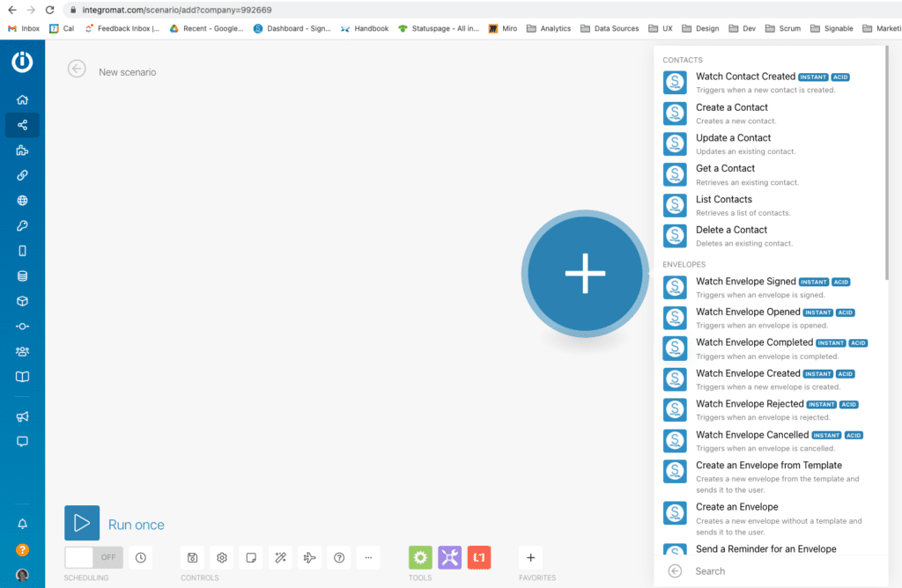Open Webhooks globe icon in sidebar
The height and width of the screenshot is (588, 902).
click(22, 201)
